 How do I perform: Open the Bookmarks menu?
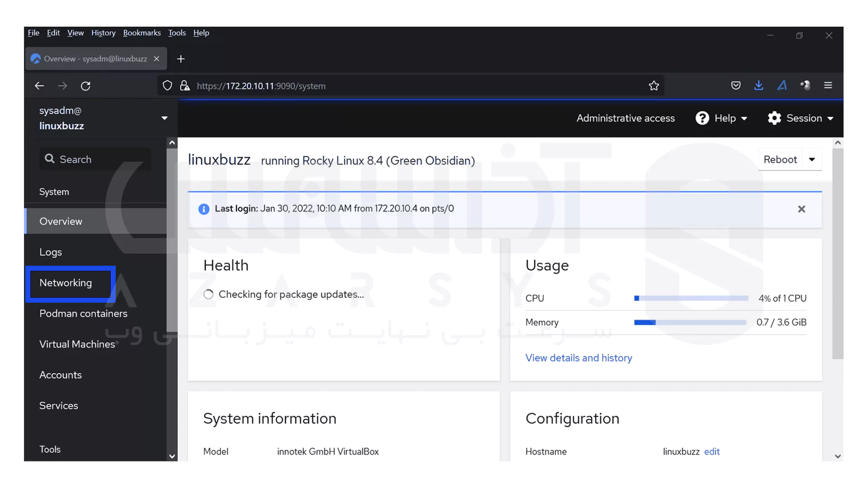click(x=142, y=33)
